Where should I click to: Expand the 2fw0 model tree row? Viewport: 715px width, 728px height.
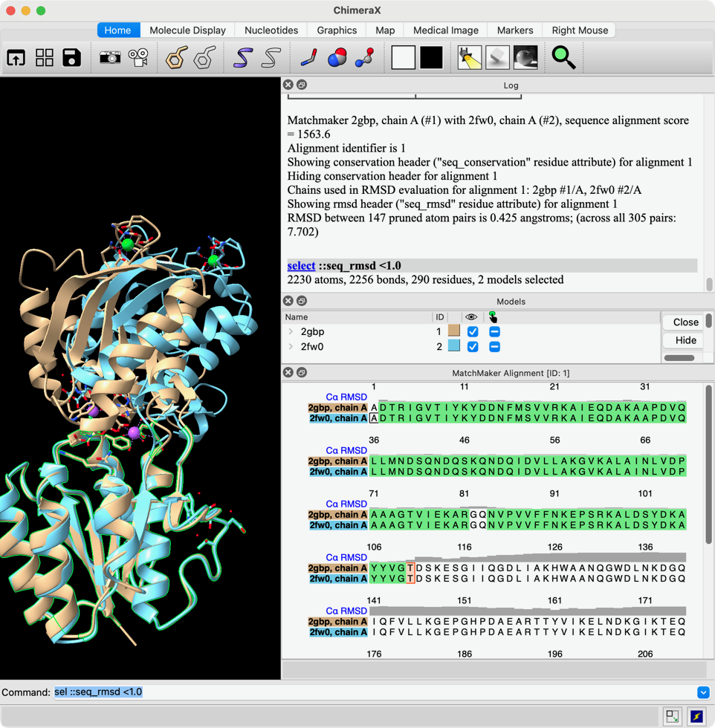point(291,346)
